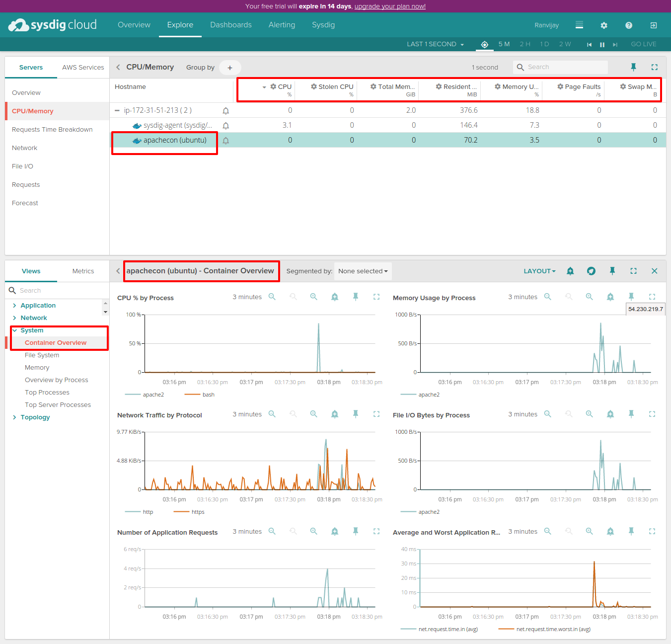The image size is (671, 644).
Task: Switch to the Metrics tab
Action: [x=83, y=271]
